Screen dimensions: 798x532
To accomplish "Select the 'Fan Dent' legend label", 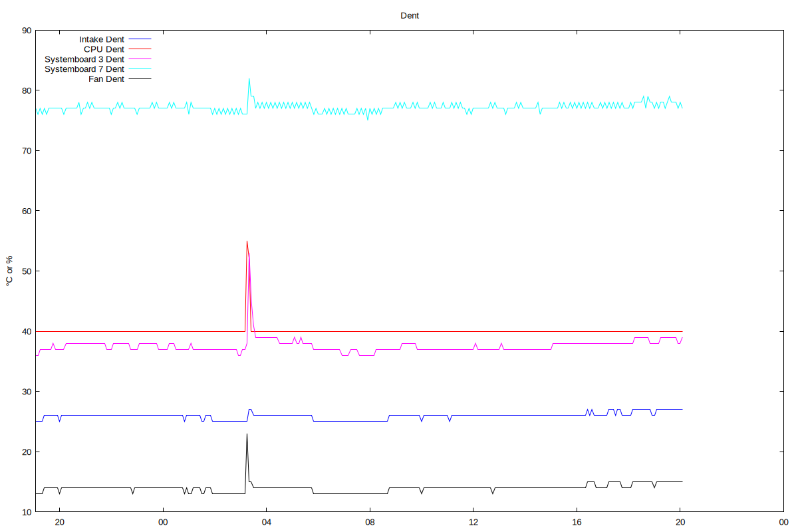I will click(x=106, y=79).
